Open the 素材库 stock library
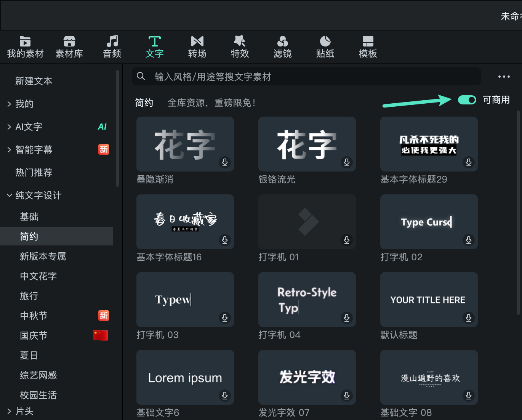522x420 pixels. [x=69, y=47]
